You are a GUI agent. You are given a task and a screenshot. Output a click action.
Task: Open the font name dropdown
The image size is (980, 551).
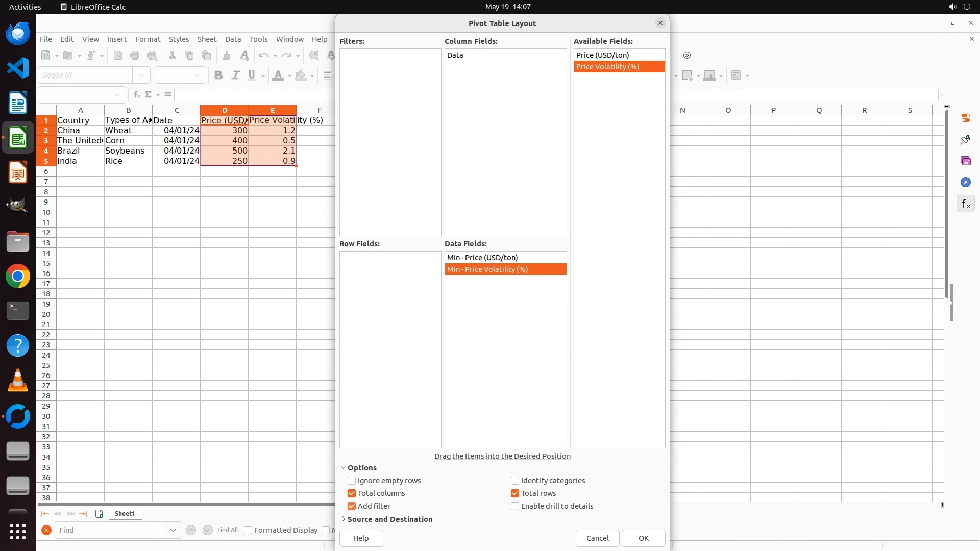(141, 76)
